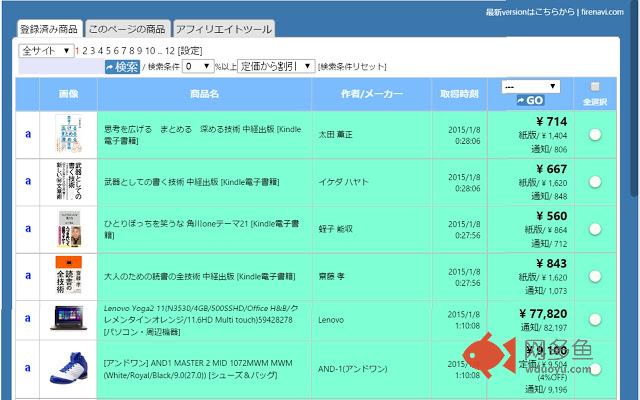This screenshot has height=400, width=640.
Task: Select the radio button for Lenovo Yoga2 row
Action: click(x=595, y=320)
